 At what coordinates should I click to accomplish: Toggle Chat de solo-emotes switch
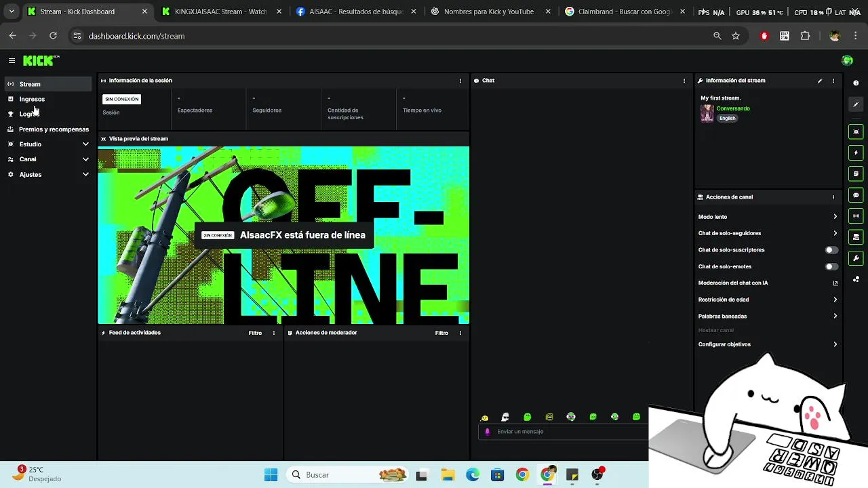click(831, 266)
